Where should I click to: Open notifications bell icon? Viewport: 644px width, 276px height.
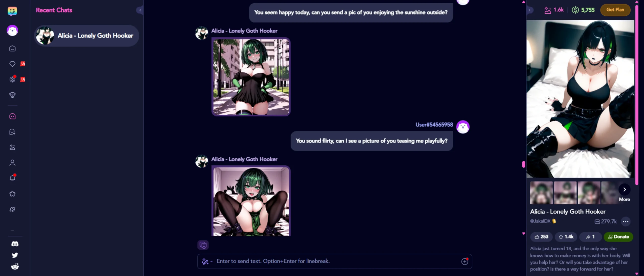12,178
